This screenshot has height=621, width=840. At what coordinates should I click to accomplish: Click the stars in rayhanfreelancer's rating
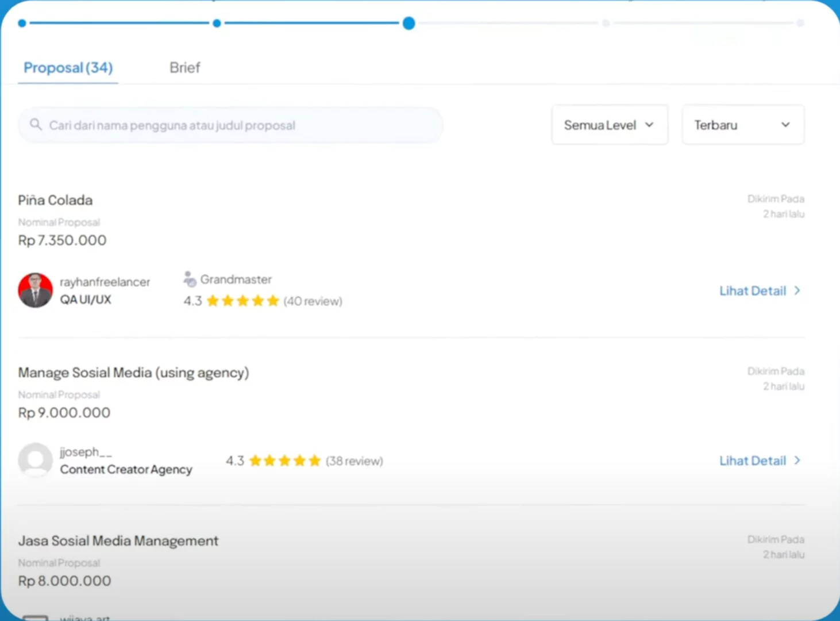(242, 301)
